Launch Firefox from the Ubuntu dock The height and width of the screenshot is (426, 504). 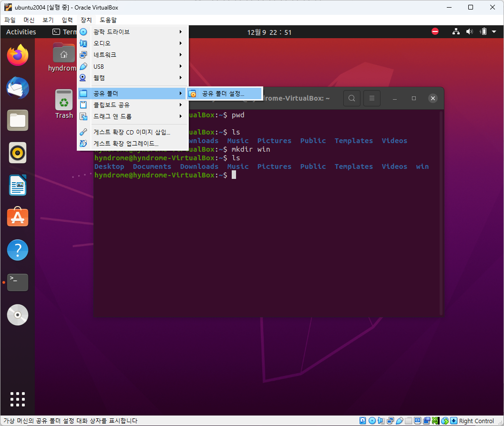[18, 55]
